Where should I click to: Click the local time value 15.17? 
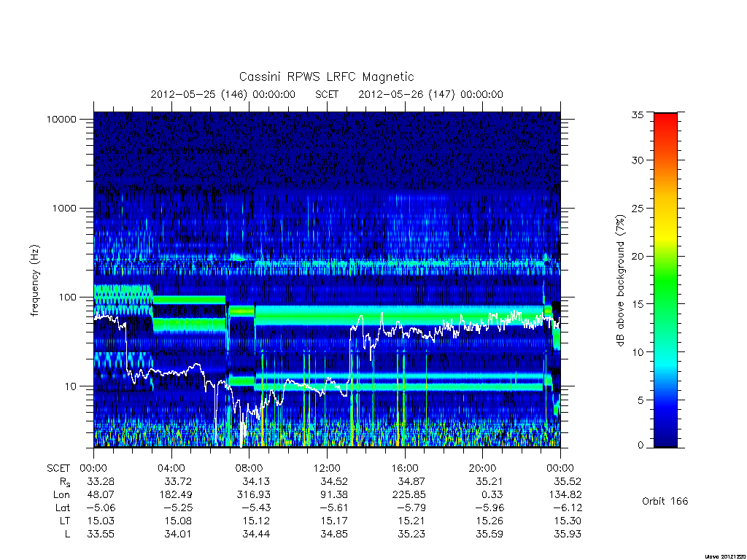pos(334,521)
